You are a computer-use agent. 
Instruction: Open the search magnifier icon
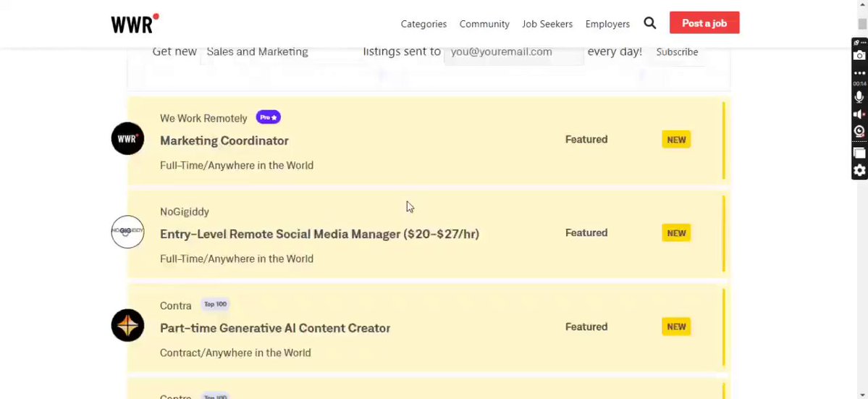[x=650, y=23]
